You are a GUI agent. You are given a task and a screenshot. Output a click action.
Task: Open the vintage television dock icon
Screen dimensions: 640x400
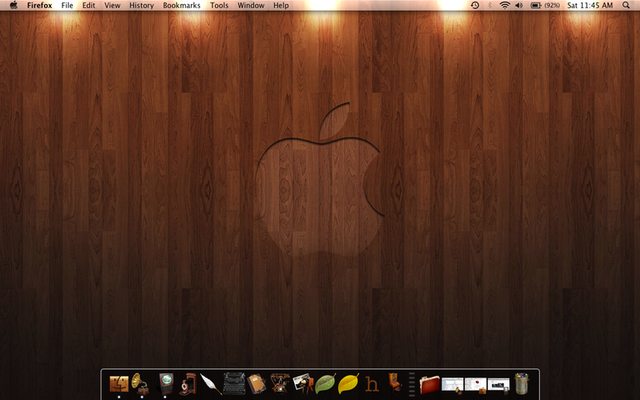pos(166,384)
